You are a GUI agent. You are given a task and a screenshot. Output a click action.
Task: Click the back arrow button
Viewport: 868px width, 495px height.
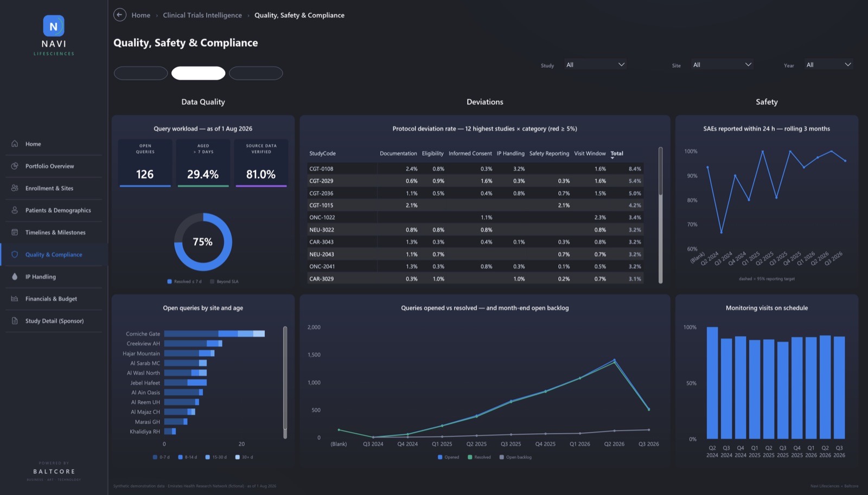119,15
